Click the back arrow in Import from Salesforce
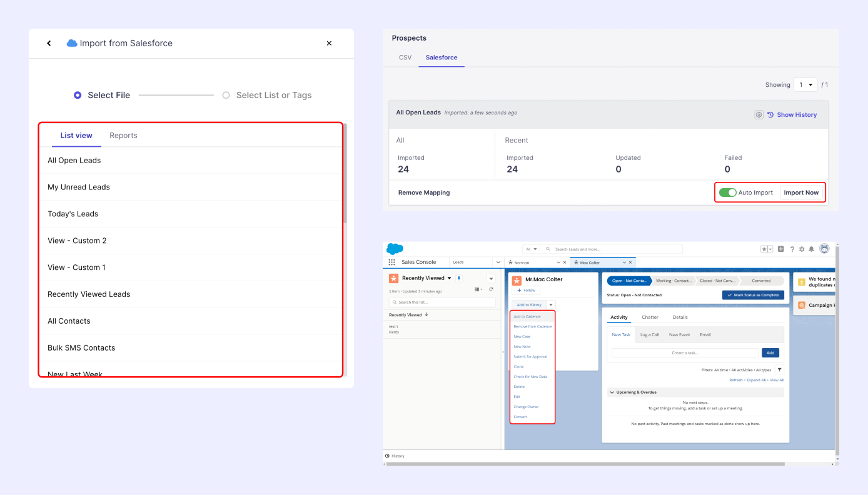Image resolution: width=868 pixels, height=495 pixels. 49,42
